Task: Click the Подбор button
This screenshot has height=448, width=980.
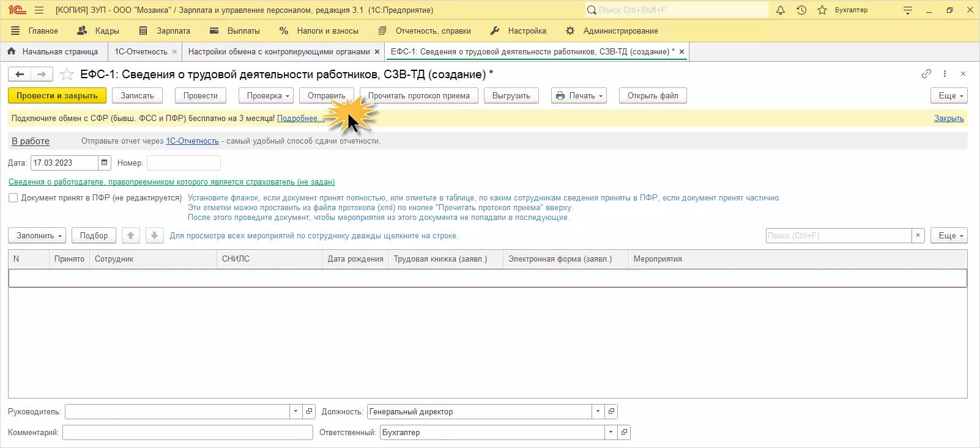Action: pyautogui.click(x=94, y=236)
